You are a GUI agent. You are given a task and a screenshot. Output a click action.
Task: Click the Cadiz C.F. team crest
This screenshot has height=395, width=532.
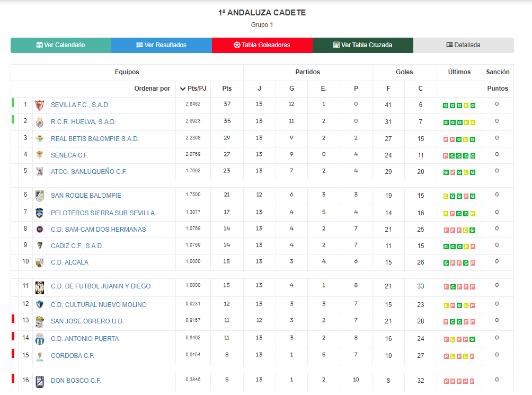point(40,245)
